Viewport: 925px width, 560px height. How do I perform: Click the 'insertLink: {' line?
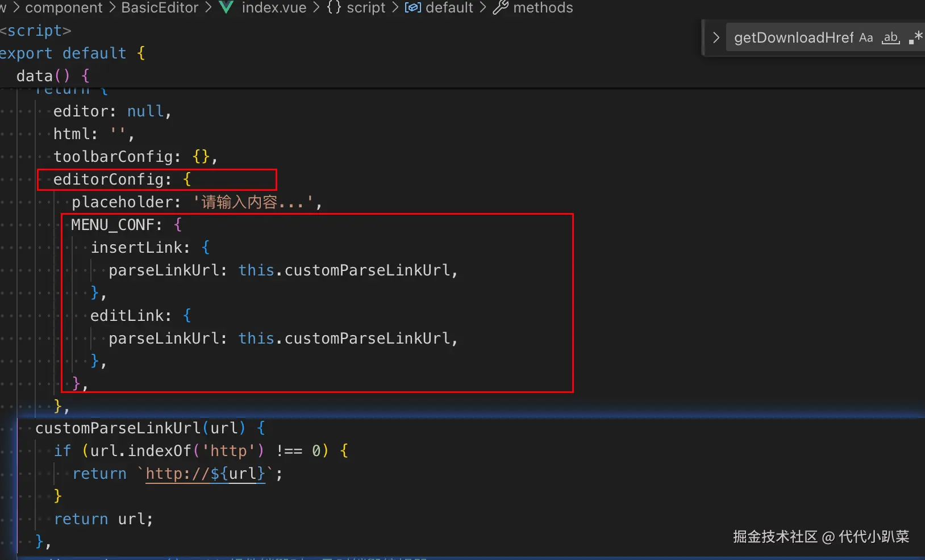point(151,248)
